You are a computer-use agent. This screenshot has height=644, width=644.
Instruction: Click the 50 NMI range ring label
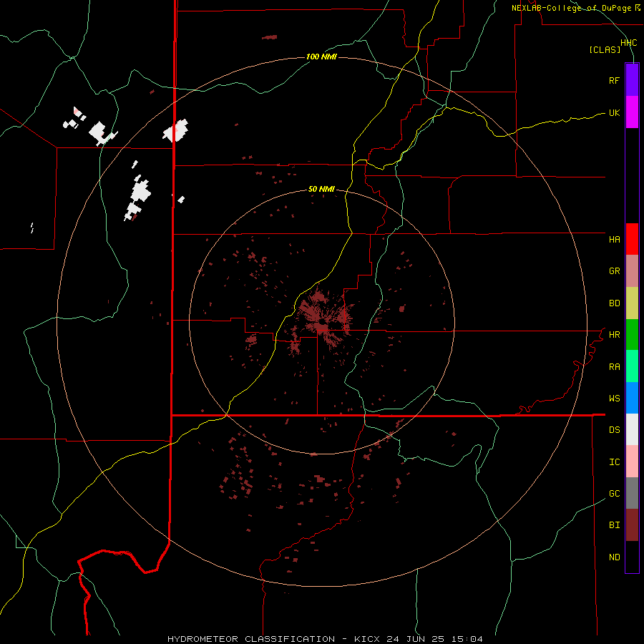[x=321, y=190]
